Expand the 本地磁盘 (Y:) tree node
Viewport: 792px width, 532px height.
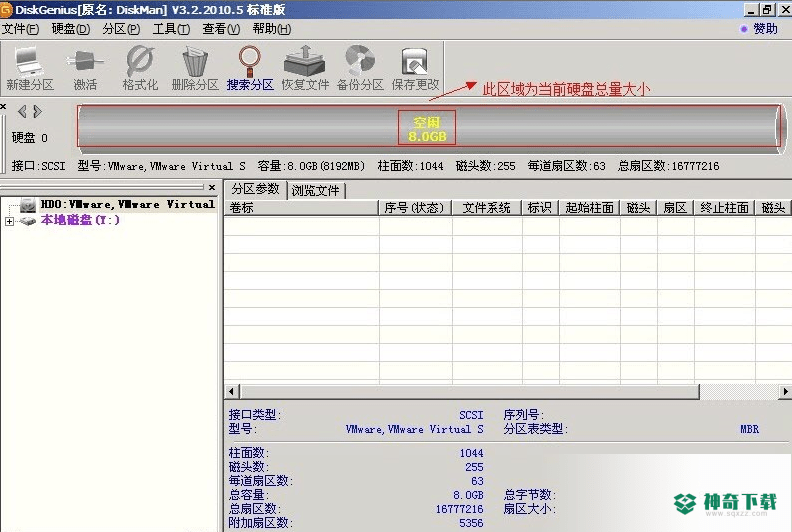pos(9,221)
